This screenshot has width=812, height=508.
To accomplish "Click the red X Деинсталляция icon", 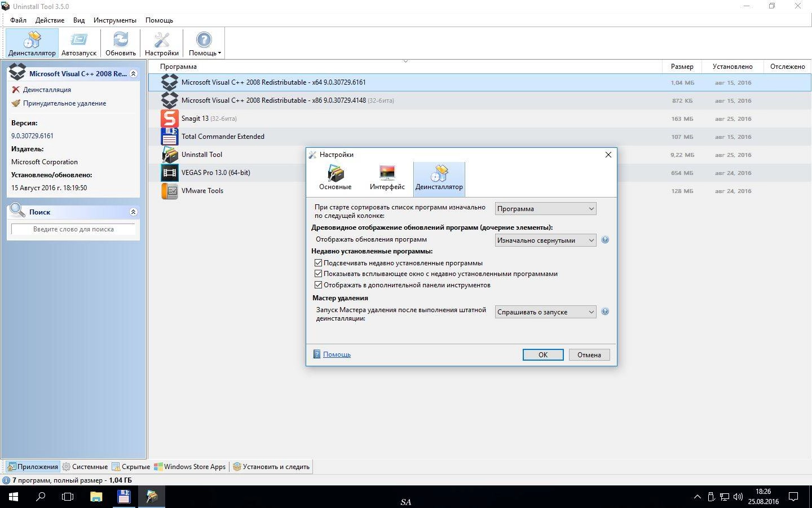I will (16, 89).
